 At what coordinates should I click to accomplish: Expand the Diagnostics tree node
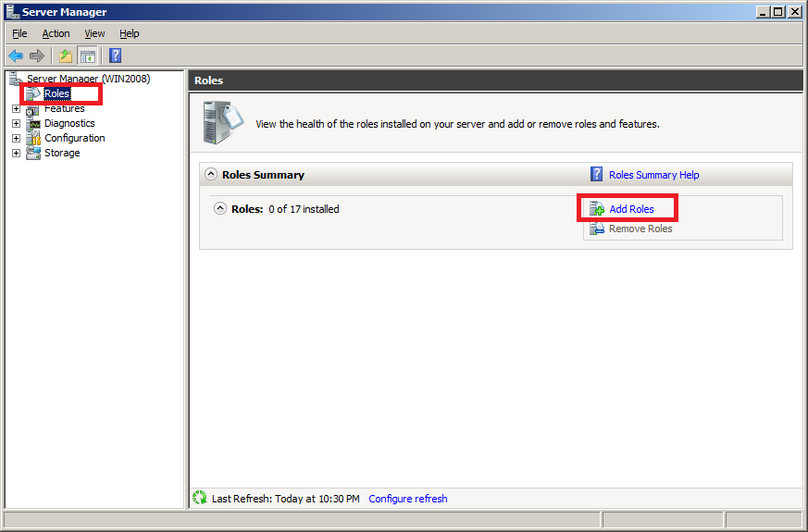[16, 124]
